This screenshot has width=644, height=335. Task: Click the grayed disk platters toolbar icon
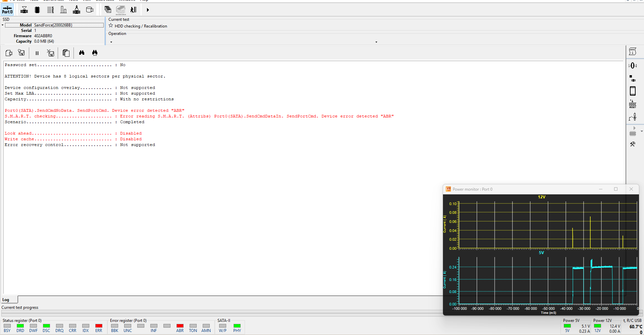coord(121,10)
